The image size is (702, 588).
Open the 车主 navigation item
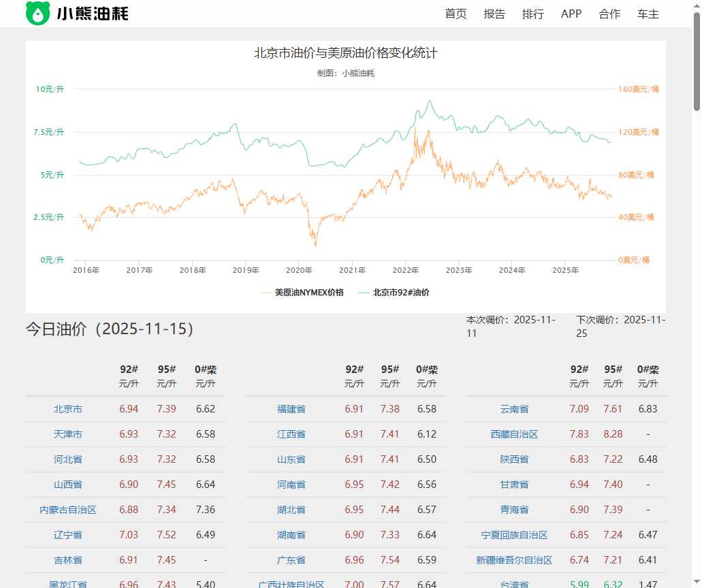[648, 14]
